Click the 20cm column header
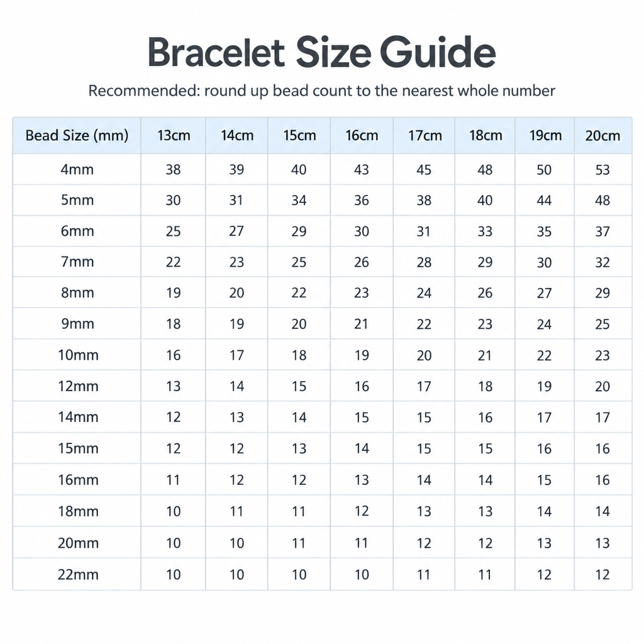The height and width of the screenshot is (644, 644). click(602, 136)
